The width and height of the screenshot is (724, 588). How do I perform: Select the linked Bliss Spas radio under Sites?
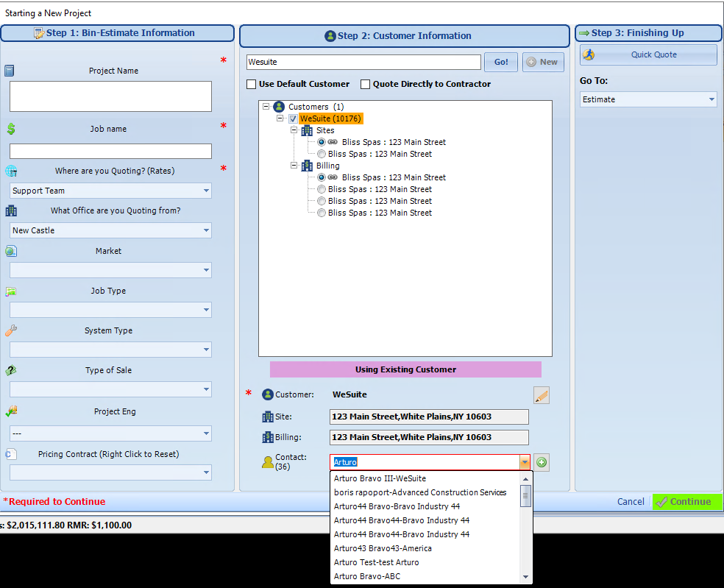click(x=322, y=142)
